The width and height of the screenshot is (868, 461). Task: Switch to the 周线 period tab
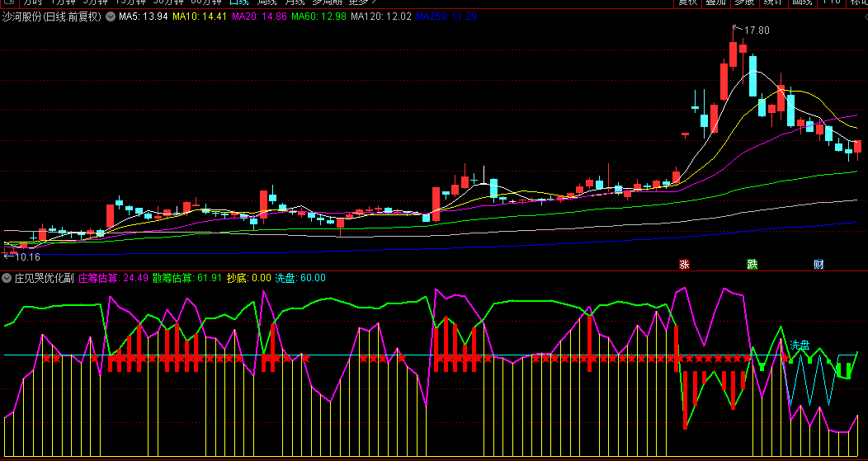click(x=268, y=2)
